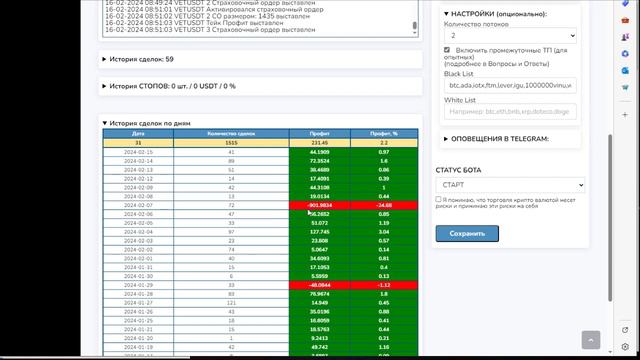Click the profit cell 14.949
This screenshot has height=360, width=640.
click(319, 303)
